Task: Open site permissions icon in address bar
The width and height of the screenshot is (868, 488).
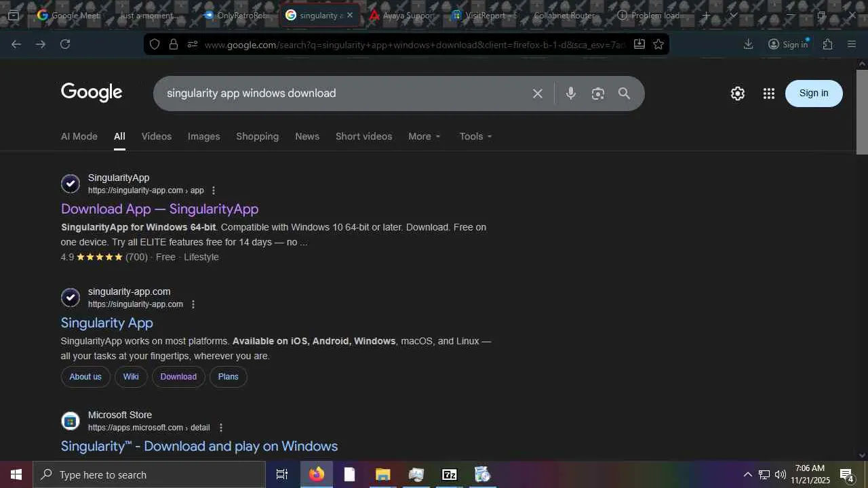Action: (193, 44)
